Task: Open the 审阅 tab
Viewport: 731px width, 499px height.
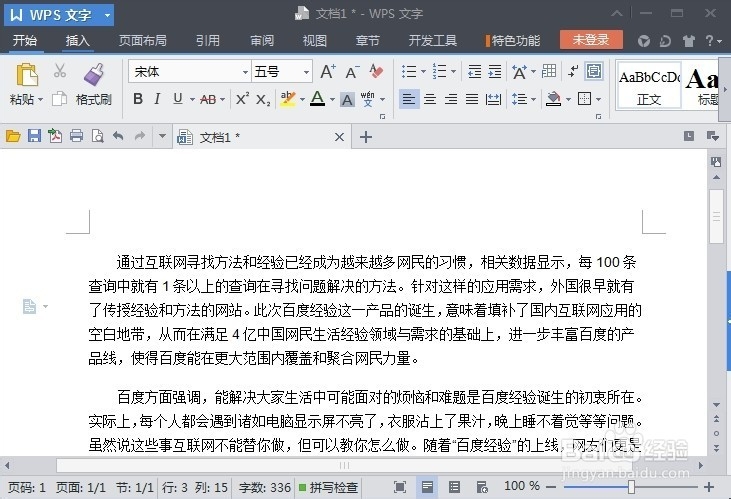Action: [x=262, y=41]
